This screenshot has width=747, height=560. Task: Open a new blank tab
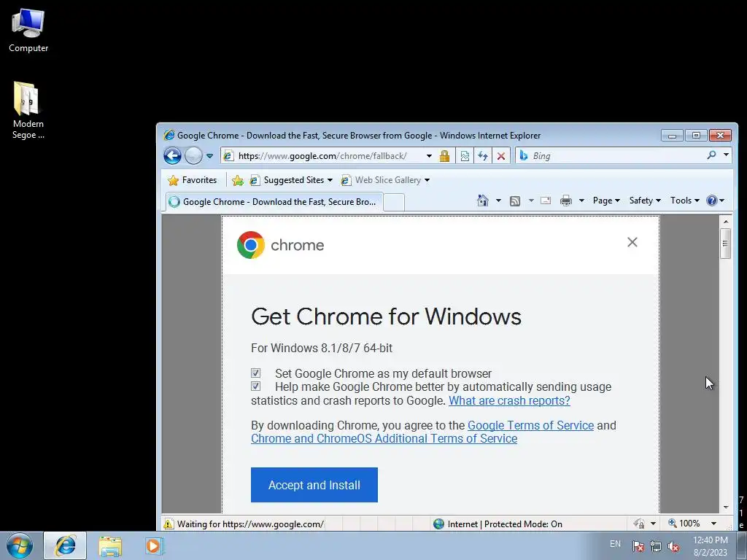[394, 202]
